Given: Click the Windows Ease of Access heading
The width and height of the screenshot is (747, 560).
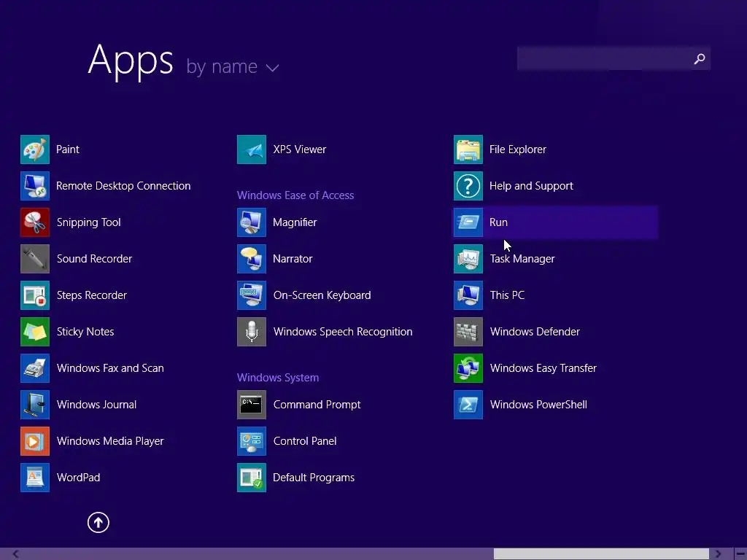Looking at the screenshot, I should click(x=295, y=195).
